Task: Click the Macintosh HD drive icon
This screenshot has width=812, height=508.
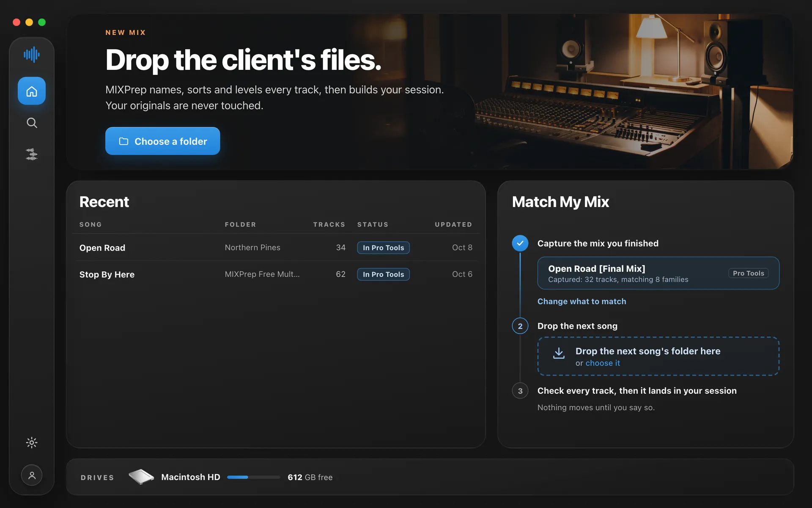Action: [141, 477]
